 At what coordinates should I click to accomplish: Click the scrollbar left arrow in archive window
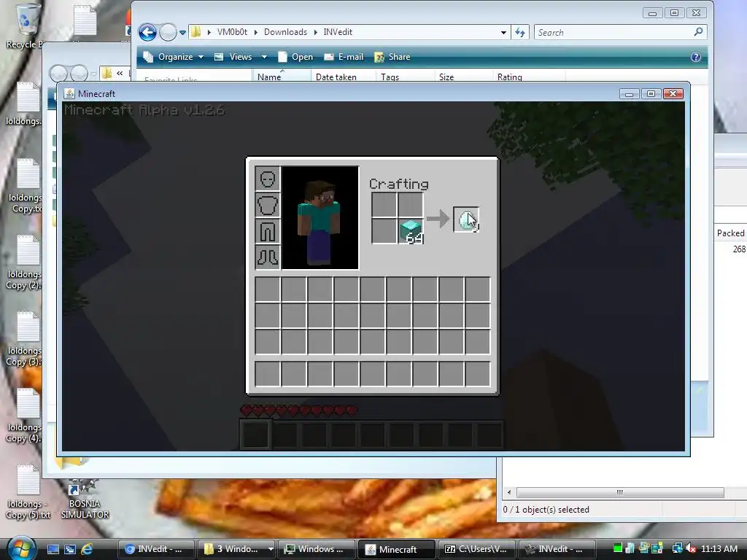click(x=509, y=492)
